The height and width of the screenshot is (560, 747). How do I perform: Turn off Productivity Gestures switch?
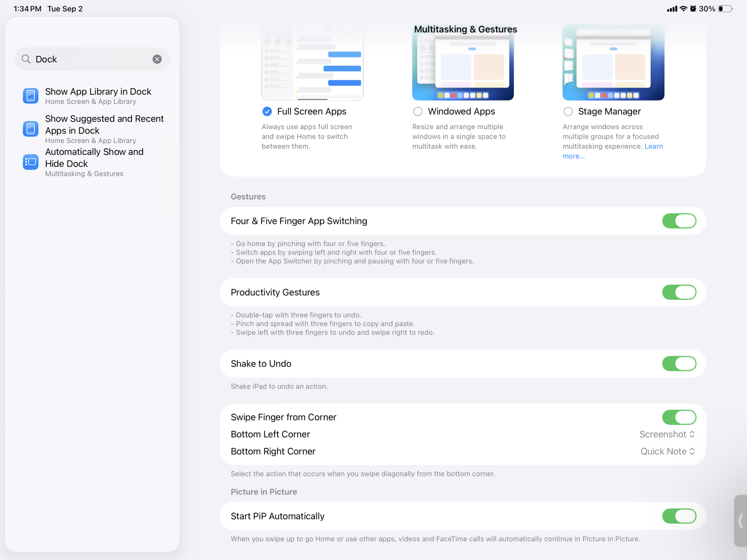tap(679, 292)
